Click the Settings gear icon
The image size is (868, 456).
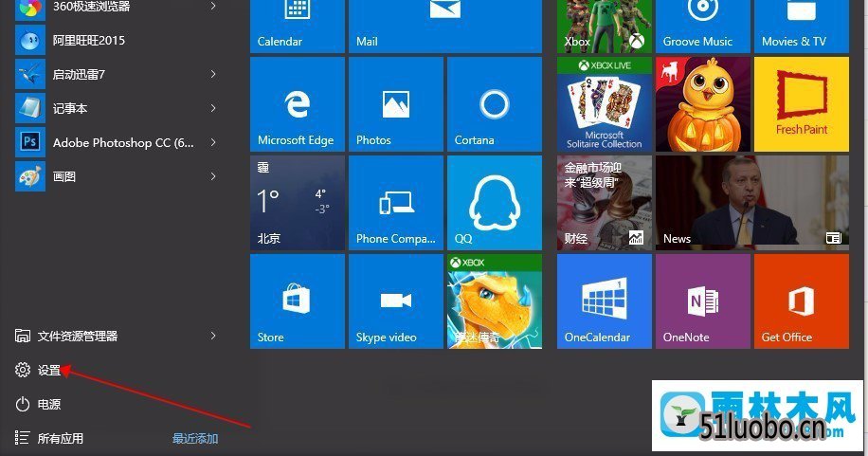click(23, 370)
